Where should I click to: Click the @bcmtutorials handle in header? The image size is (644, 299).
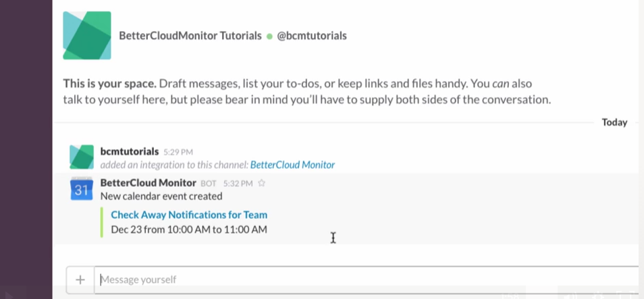tap(312, 36)
